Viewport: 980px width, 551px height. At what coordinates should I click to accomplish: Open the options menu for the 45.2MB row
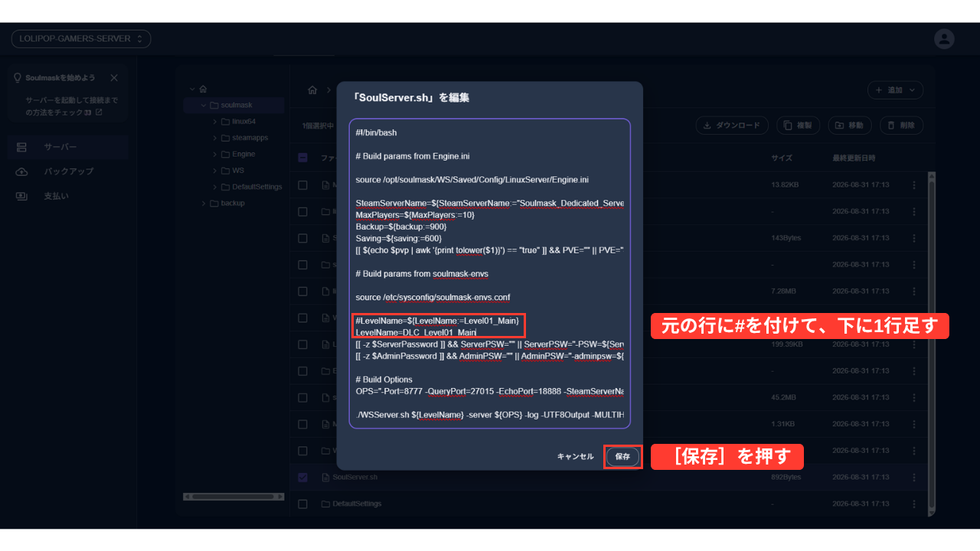tap(913, 398)
